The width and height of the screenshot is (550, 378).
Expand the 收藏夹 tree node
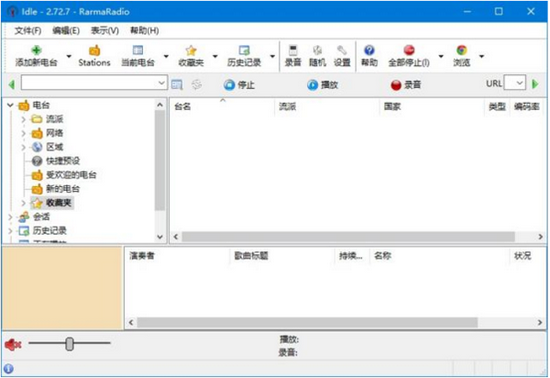point(23,203)
